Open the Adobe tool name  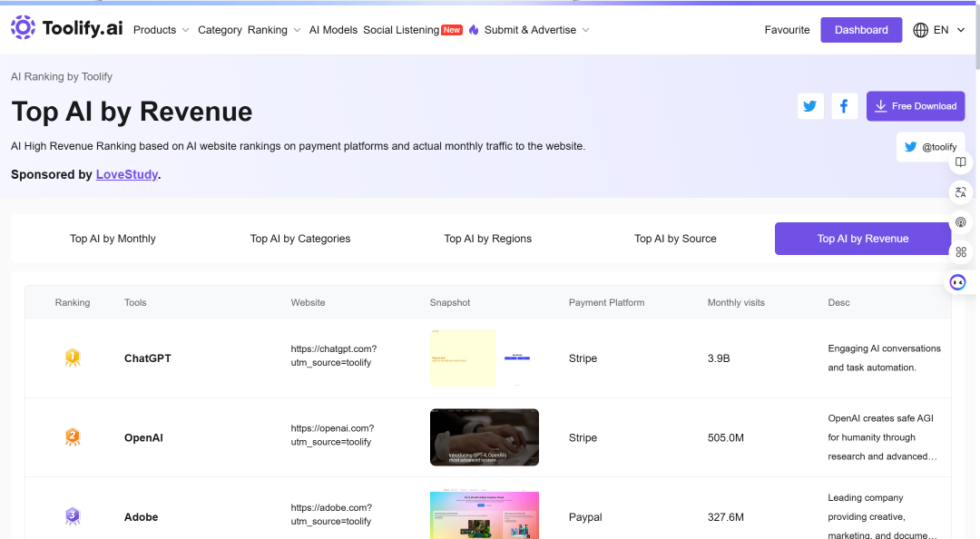point(142,517)
